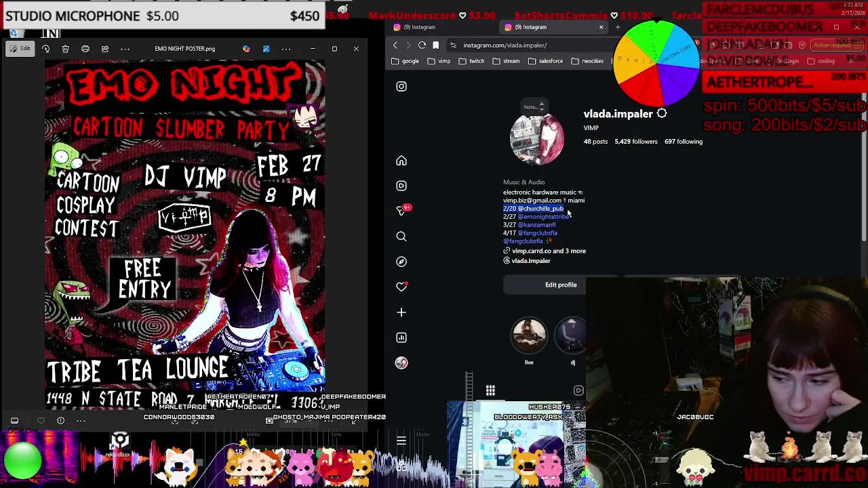Open the @emonightattribe mention link
This screenshot has width=868, height=488.
[x=544, y=217]
